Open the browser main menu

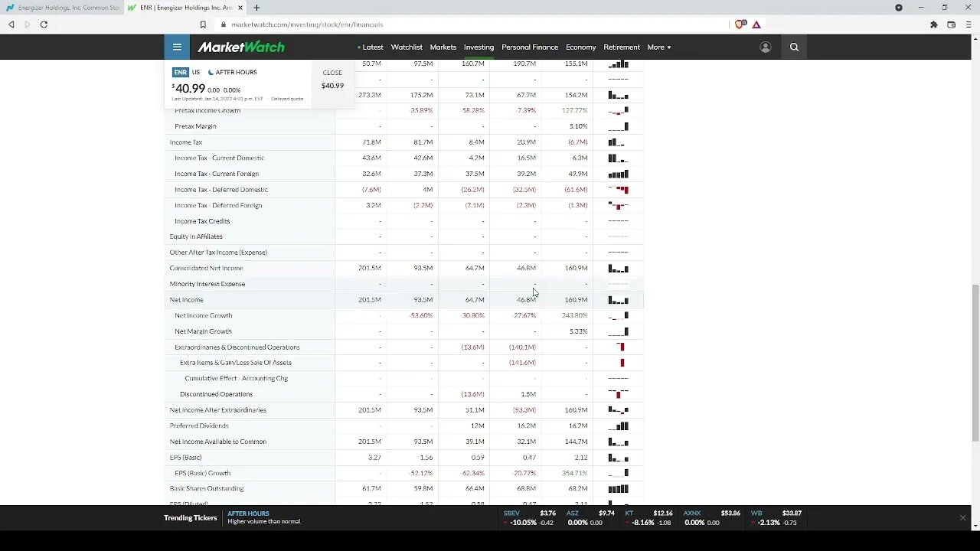click(969, 24)
